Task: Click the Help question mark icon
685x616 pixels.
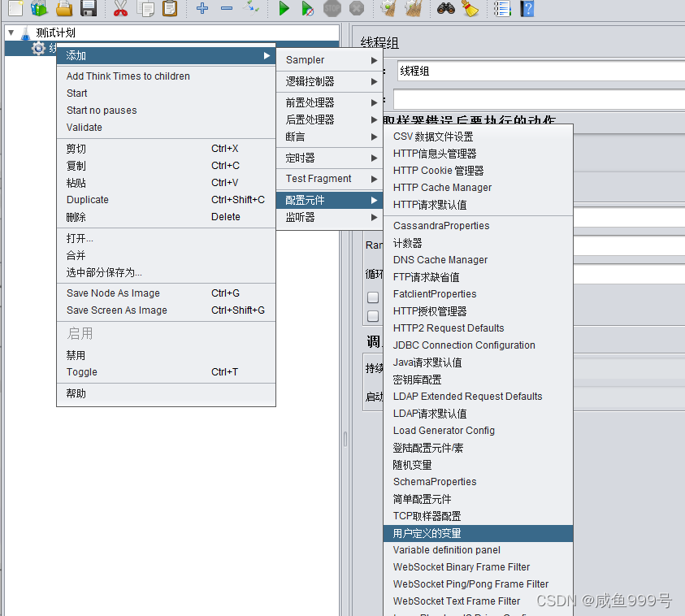Action: pos(527,8)
